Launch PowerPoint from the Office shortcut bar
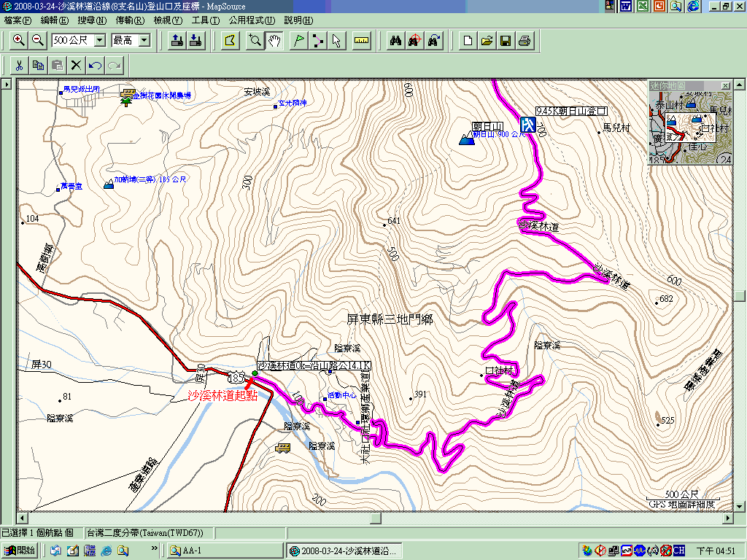Screen dimensions: 747x560 (x=659, y=6)
